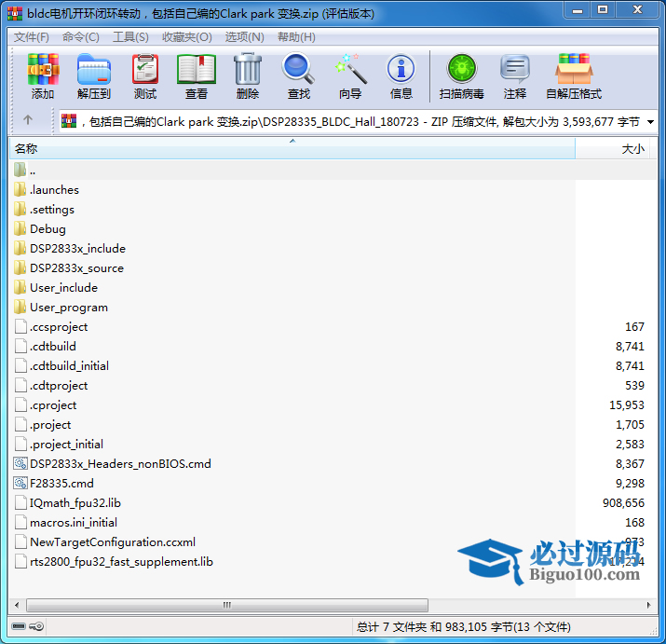The height and width of the screenshot is (644, 666).
Task: Open the 选项(N) menu
Action: (245, 37)
